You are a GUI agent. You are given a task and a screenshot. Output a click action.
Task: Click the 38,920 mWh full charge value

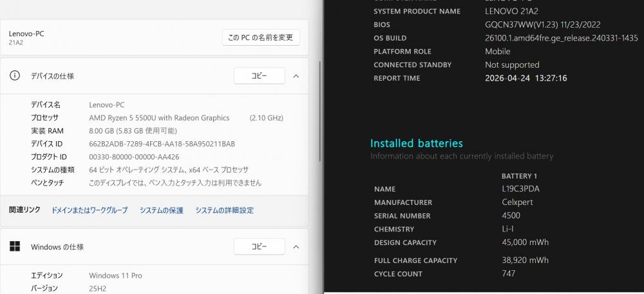516,260
